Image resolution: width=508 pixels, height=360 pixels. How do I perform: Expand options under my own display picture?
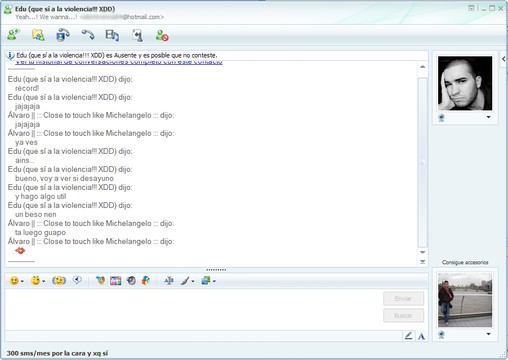[x=488, y=334]
